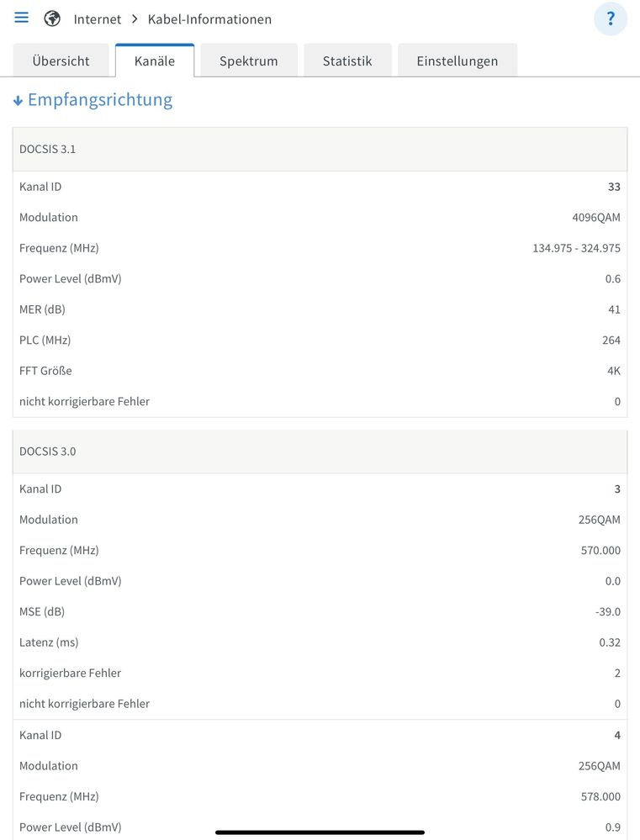Select the Kanal ID 33 value

click(x=614, y=187)
